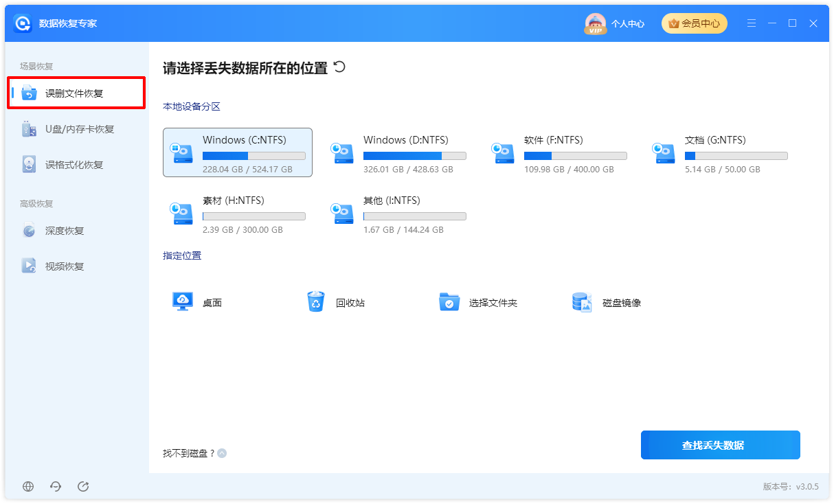This screenshot has height=504, width=834.
Task: Click the 228.04 GB / 524.17 GB text
Action: [247, 170]
